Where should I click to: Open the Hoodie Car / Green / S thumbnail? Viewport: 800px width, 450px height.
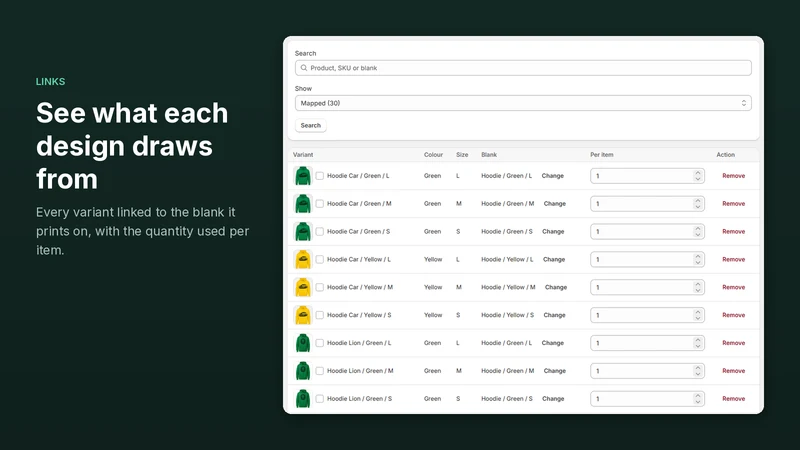tap(303, 232)
